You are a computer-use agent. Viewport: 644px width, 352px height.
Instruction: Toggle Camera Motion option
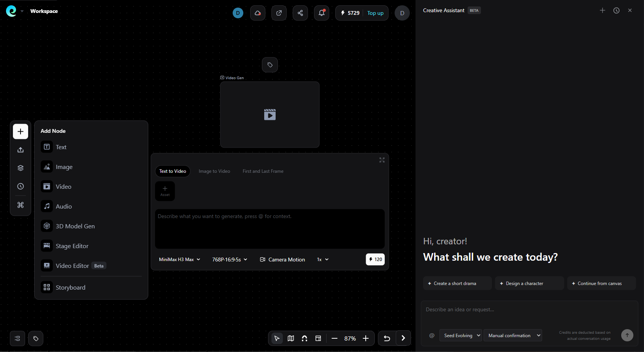[x=282, y=260]
